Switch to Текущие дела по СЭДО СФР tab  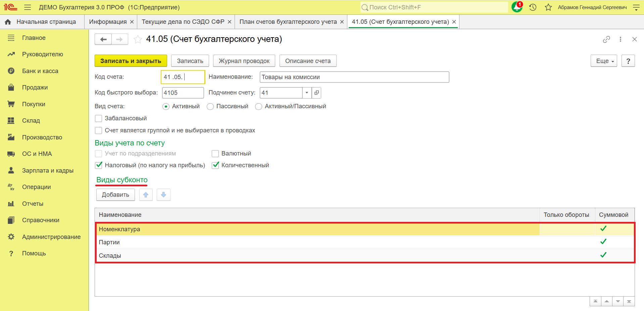pos(183,22)
